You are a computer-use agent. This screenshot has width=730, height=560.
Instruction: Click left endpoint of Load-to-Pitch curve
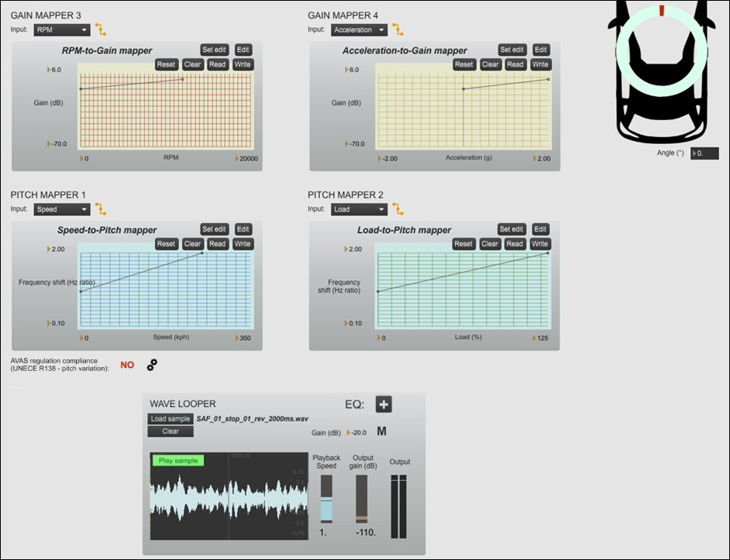pos(378,291)
